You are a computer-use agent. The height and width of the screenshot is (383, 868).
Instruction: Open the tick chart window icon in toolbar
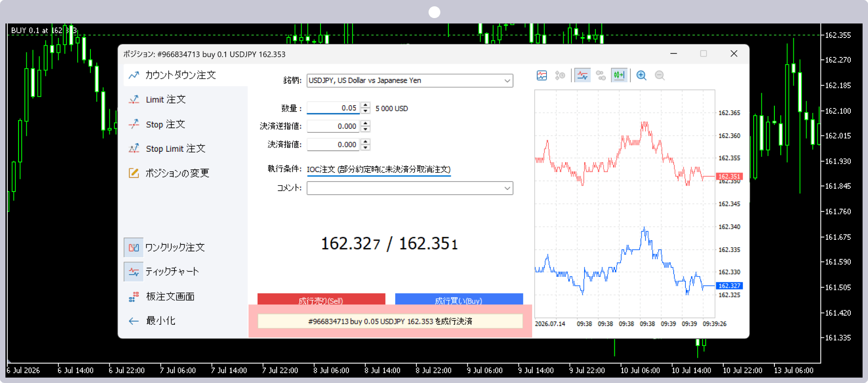click(542, 75)
